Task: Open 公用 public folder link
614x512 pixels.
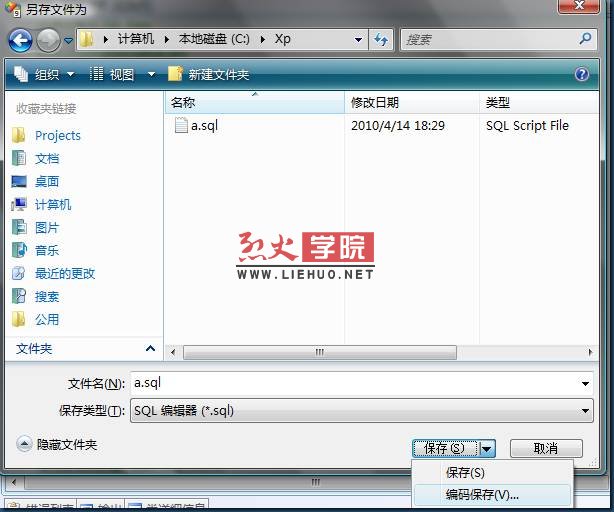Action: 47,320
